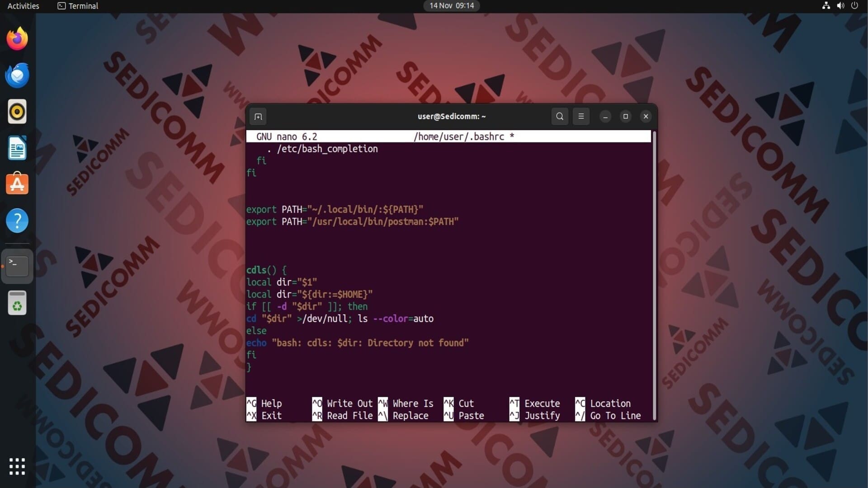Click the cd "$dir" >/dev/null line
The image size is (868, 488).
340,319
